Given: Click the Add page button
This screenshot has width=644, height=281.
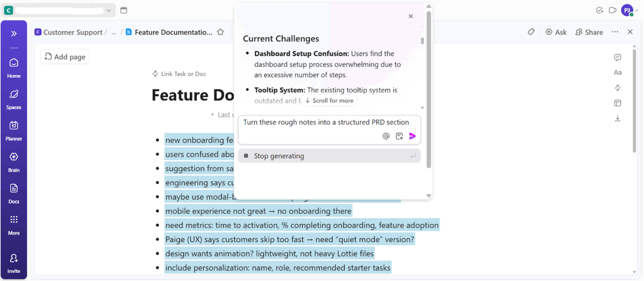Looking at the screenshot, I should tap(64, 56).
